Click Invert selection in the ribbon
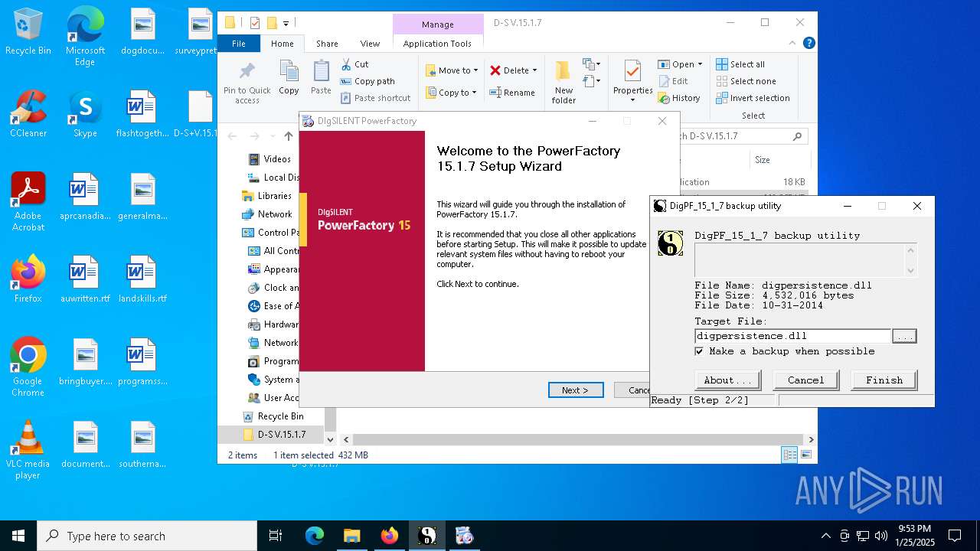Screen dimensions: 980x551 tap(753, 98)
